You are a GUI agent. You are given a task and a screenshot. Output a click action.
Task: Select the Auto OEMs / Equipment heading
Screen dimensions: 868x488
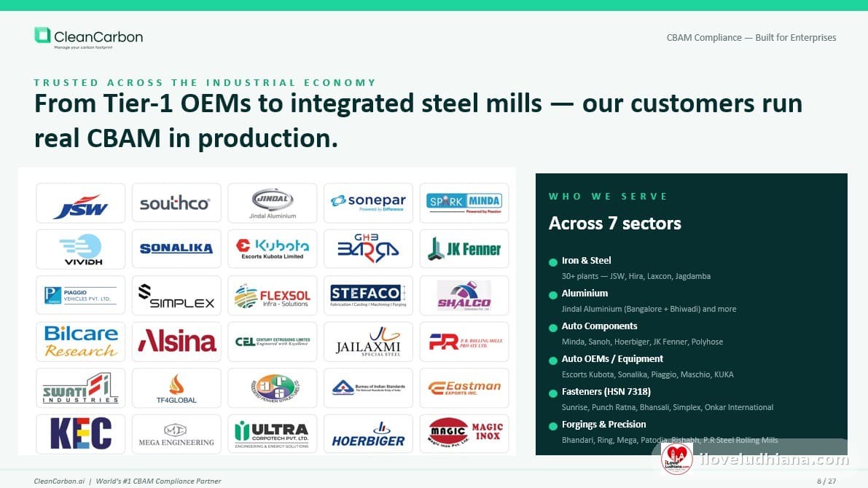point(612,358)
